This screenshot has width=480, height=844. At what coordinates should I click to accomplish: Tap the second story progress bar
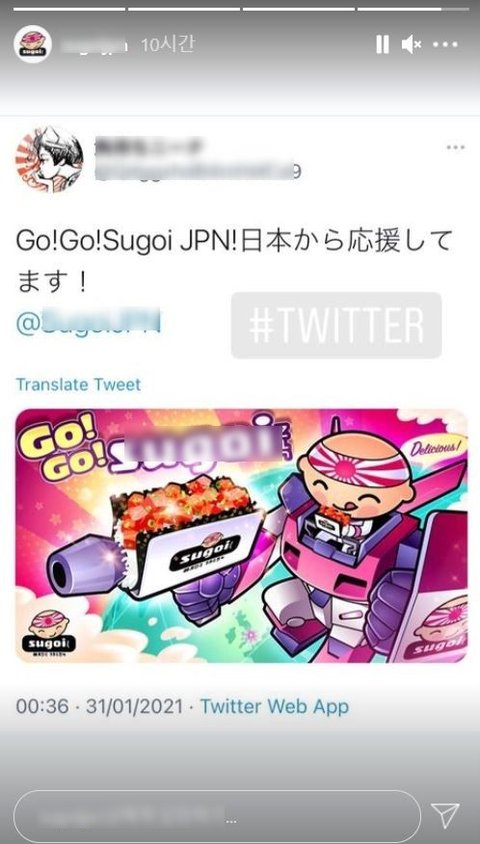pos(184,9)
